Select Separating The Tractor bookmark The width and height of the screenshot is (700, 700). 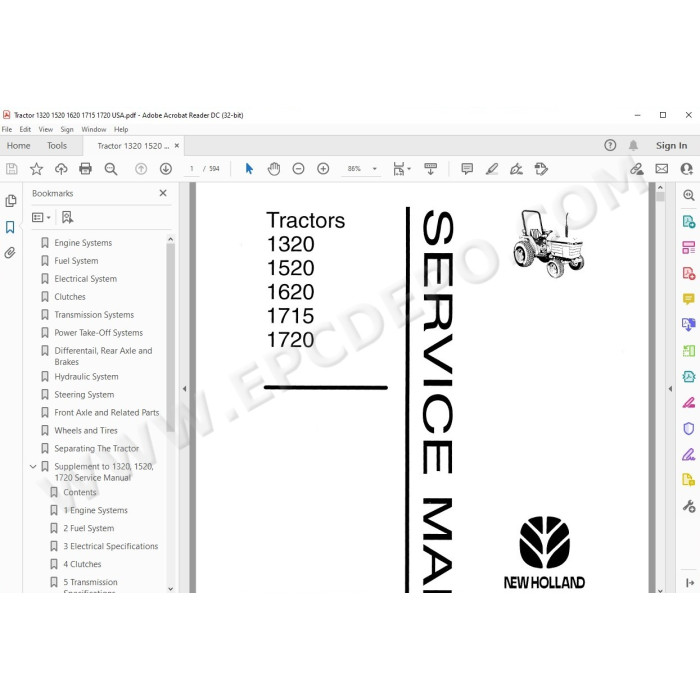click(x=96, y=448)
